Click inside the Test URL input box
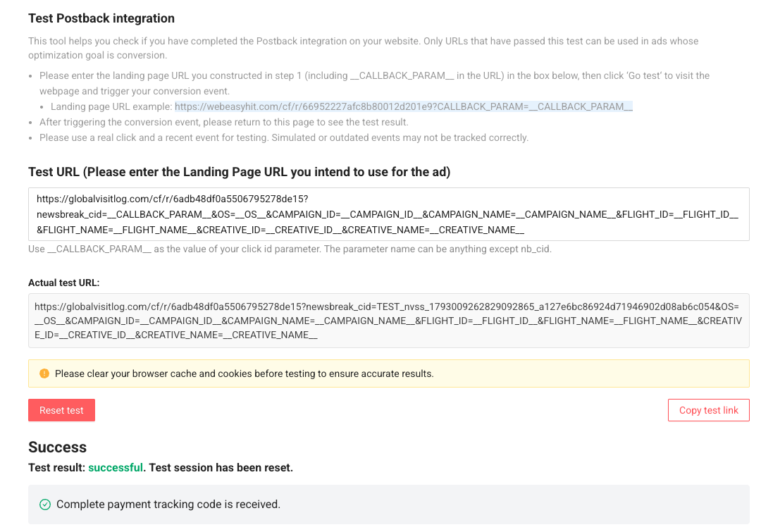The height and width of the screenshot is (532, 761). tap(389, 214)
